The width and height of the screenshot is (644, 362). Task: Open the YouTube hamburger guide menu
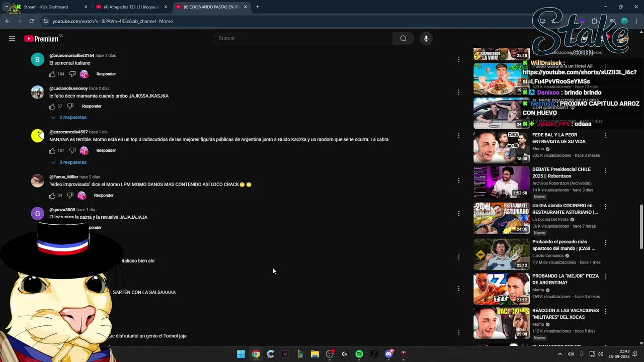(x=12, y=38)
